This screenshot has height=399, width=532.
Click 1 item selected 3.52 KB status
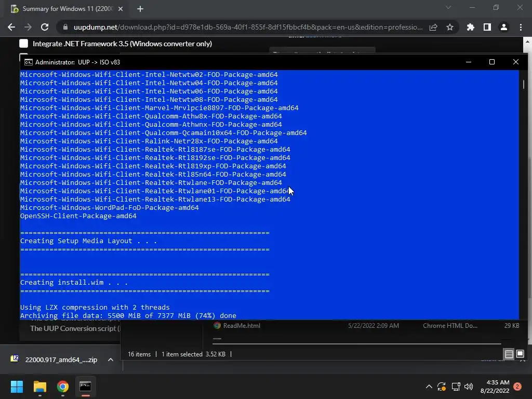[193, 354]
